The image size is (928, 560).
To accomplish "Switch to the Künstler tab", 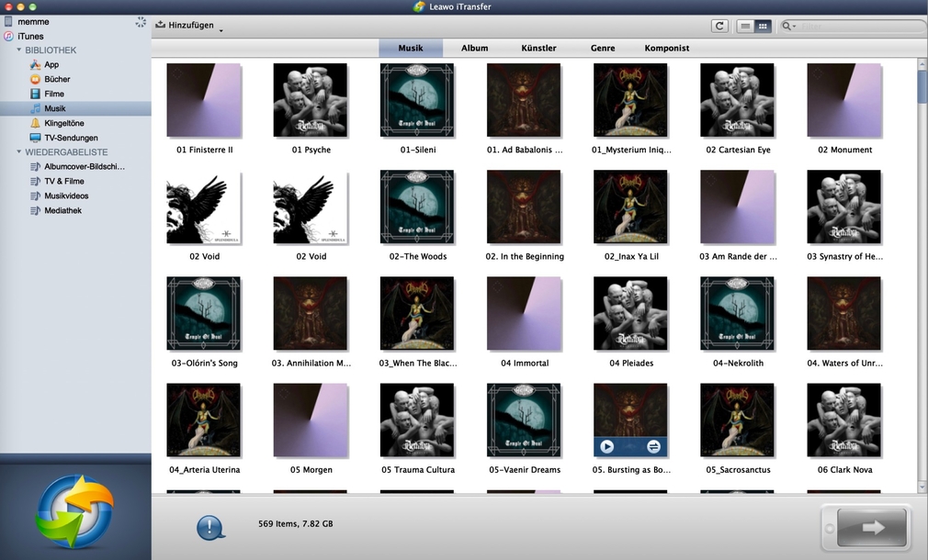I will click(538, 48).
